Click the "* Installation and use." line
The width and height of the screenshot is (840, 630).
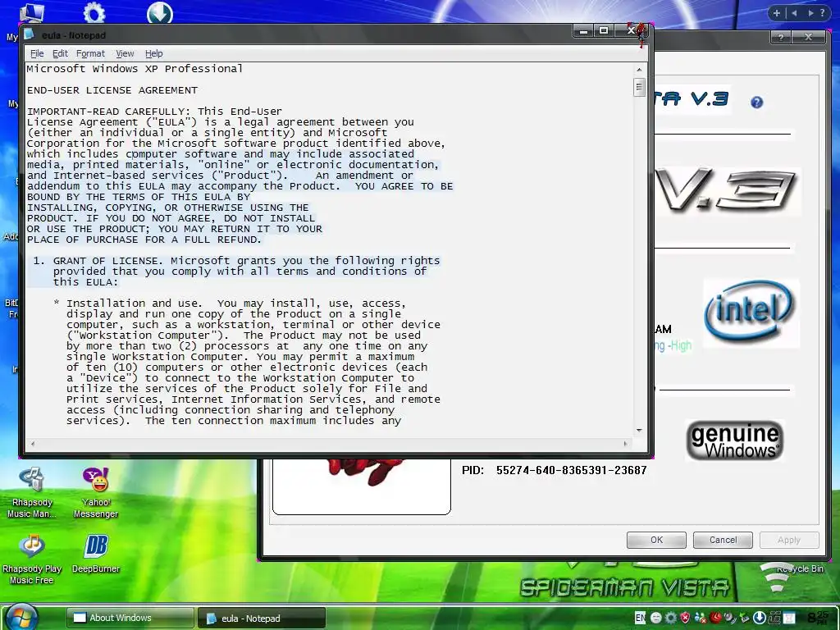click(230, 304)
